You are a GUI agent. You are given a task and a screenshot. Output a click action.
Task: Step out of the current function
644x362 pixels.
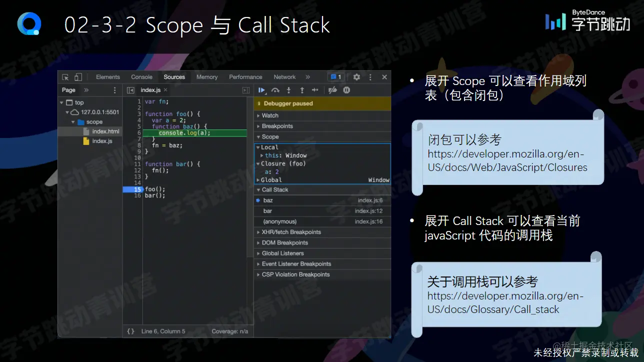pyautogui.click(x=302, y=90)
